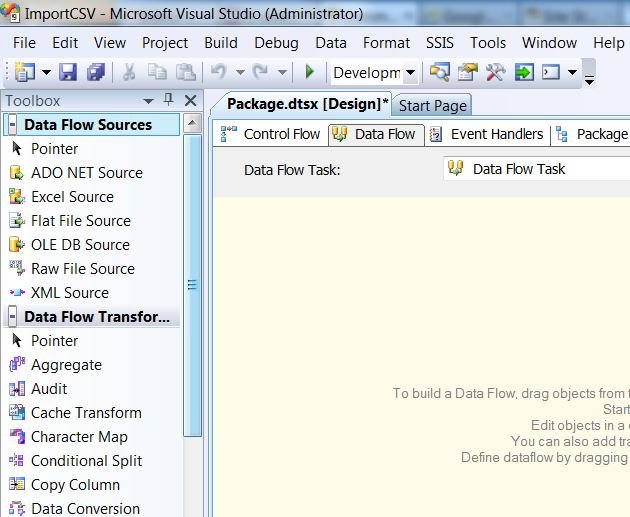Click the Toolbox vertical scrollbar thumb
Screen dimensions: 630x517
(192, 285)
